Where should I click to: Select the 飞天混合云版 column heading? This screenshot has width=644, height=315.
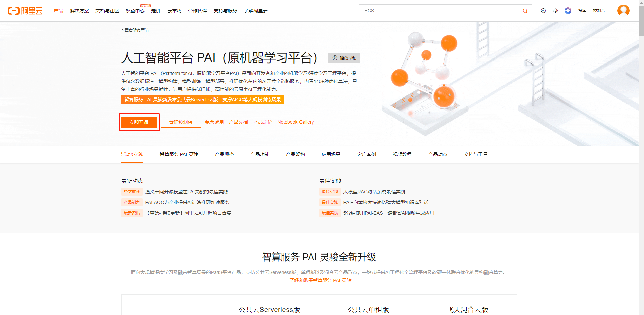point(467,310)
